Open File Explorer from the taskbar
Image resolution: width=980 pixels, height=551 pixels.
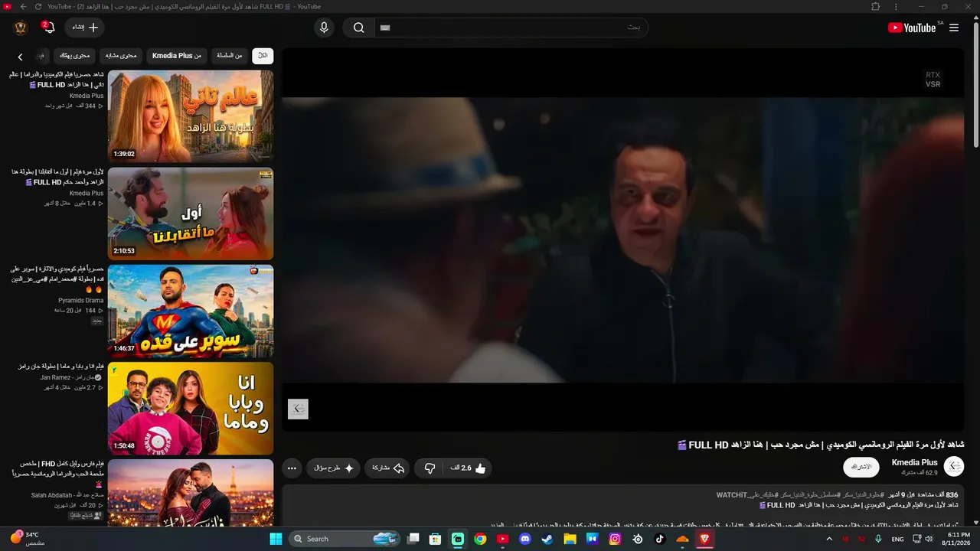570,539
